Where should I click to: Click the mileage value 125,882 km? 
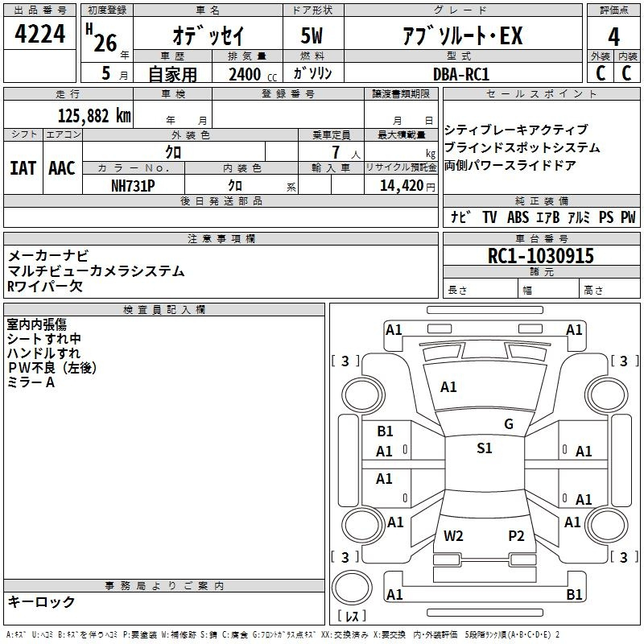coord(93,115)
